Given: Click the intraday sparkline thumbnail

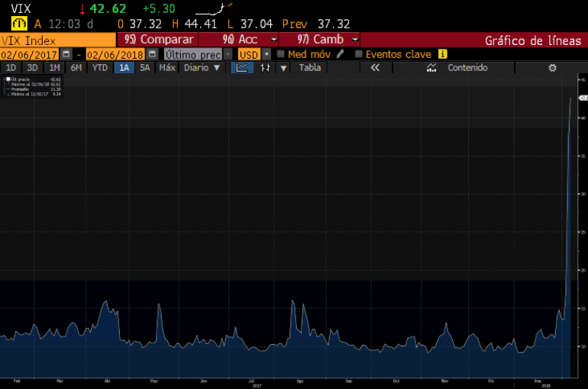Looking at the screenshot, I should click(x=214, y=8).
